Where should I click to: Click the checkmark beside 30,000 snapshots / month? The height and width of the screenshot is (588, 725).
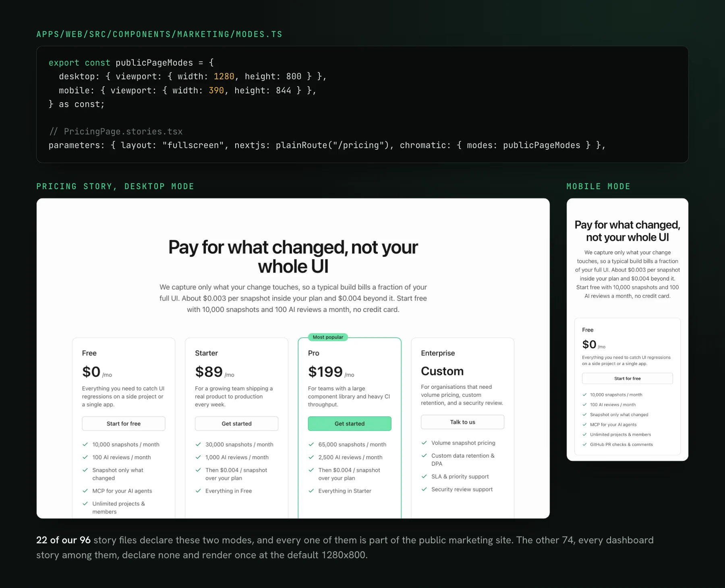[x=198, y=444]
